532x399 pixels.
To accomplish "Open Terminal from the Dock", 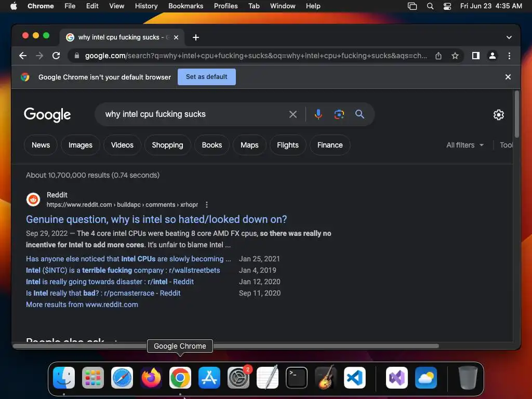I will click(x=297, y=377).
